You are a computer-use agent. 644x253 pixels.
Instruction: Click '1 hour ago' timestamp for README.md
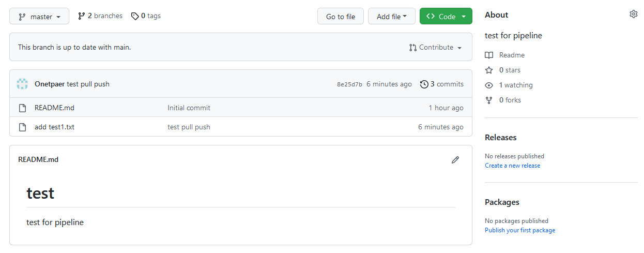click(x=446, y=108)
